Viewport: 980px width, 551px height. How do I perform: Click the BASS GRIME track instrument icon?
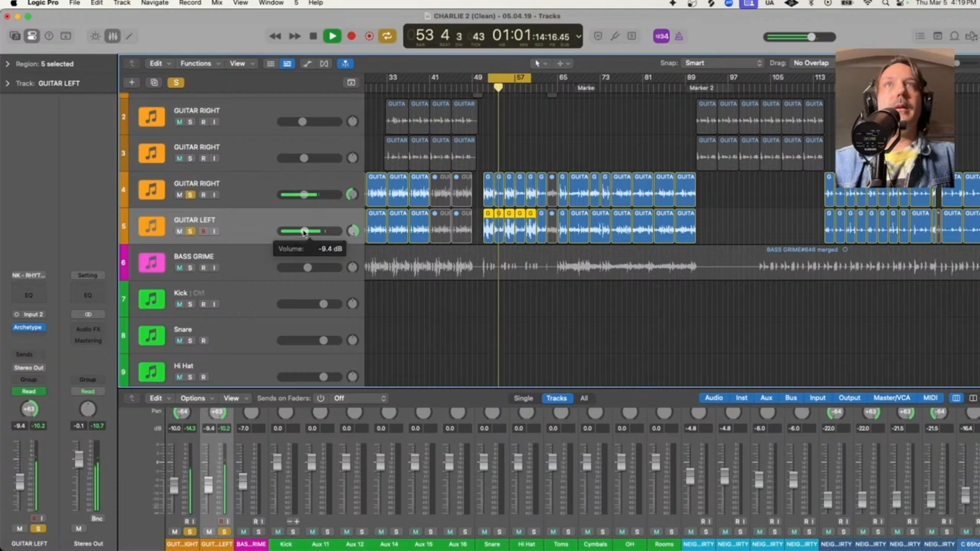pyautogui.click(x=152, y=263)
